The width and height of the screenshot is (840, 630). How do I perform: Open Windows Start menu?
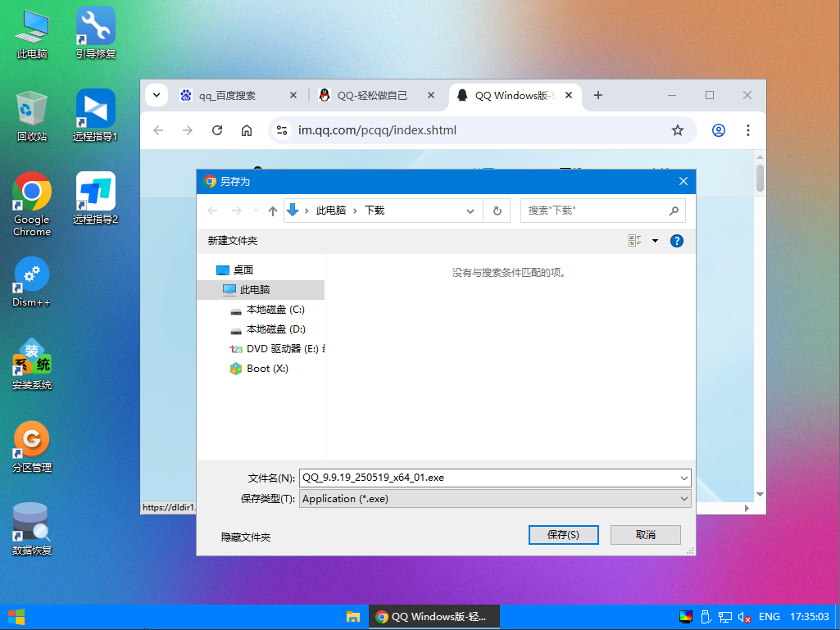point(16,617)
